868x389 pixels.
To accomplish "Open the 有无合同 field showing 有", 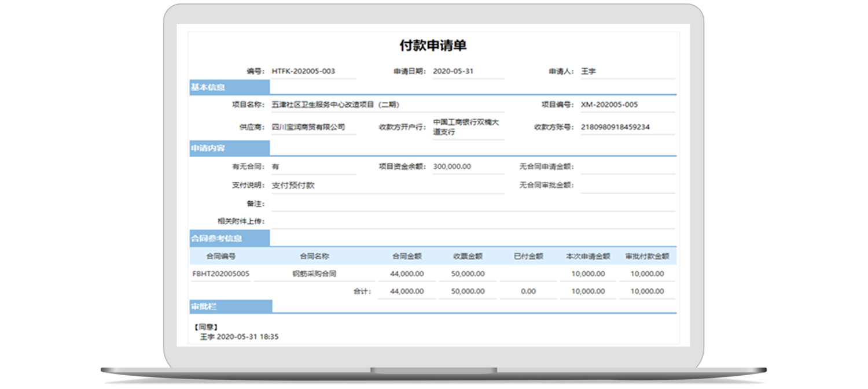I will tap(313, 166).
